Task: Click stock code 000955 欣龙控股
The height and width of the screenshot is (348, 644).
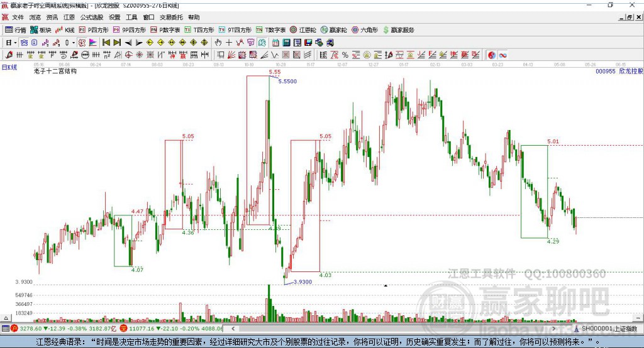Action: 619,71
